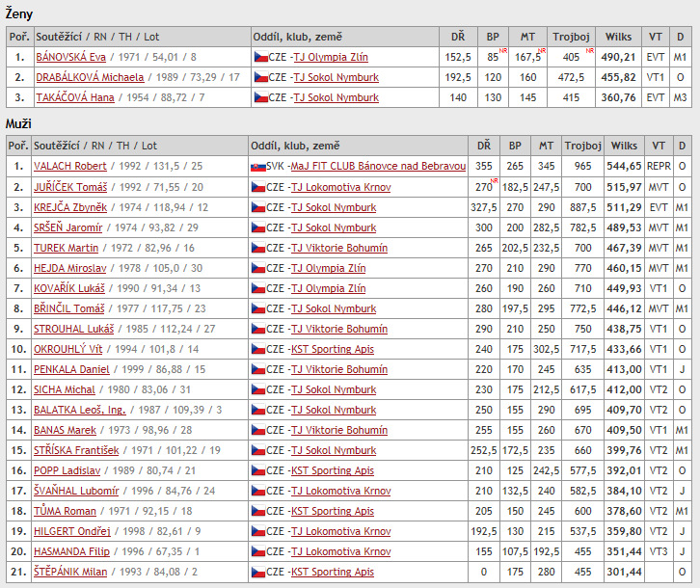Click Czech flag icon in Juříček row
The height and width of the screenshot is (588, 700).
coord(258,187)
